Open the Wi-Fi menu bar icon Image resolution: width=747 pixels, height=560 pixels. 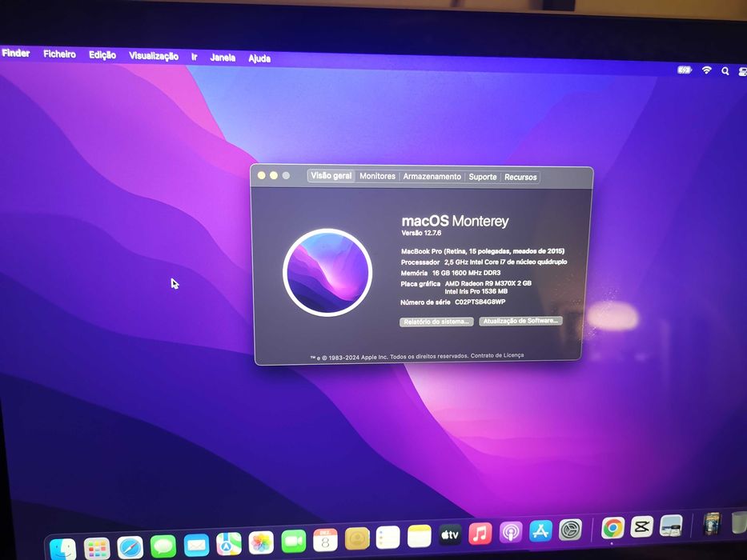click(x=706, y=70)
